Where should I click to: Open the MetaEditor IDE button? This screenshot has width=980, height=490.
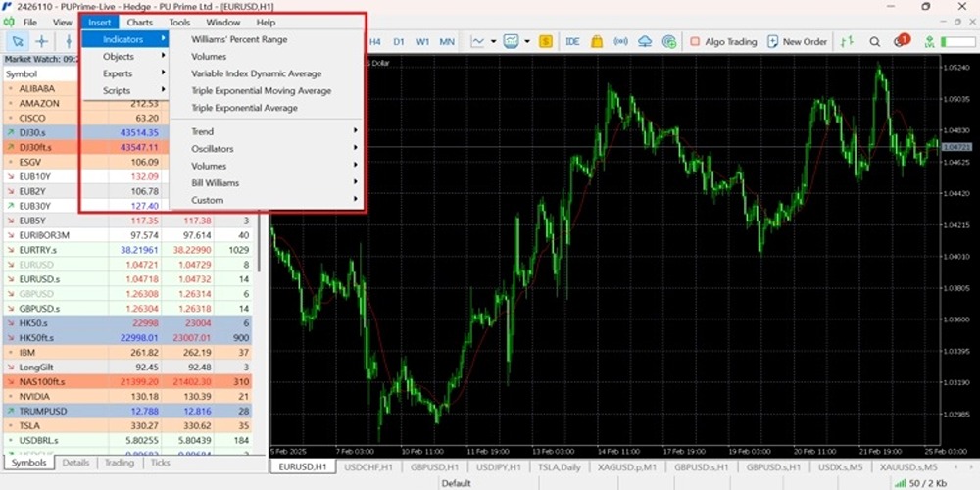click(572, 42)
